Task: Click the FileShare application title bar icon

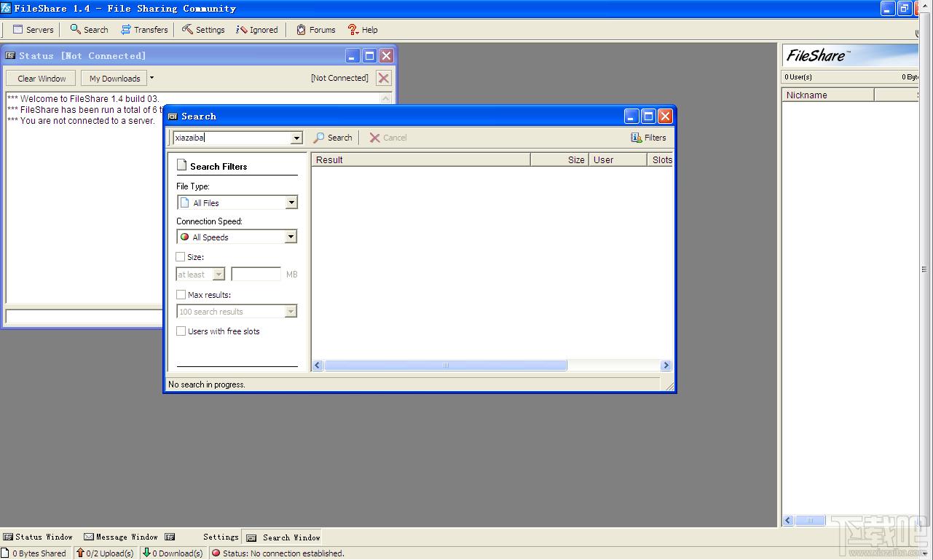Action: coord(6,9)
